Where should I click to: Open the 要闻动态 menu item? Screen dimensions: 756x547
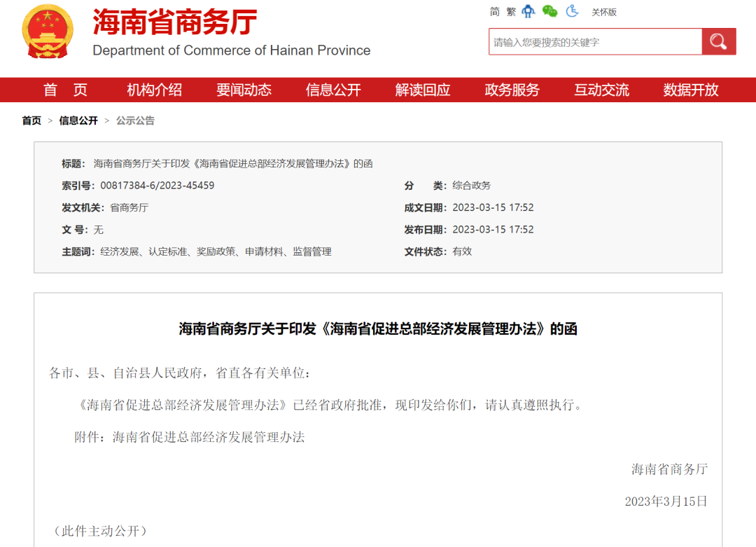[244, 90]
